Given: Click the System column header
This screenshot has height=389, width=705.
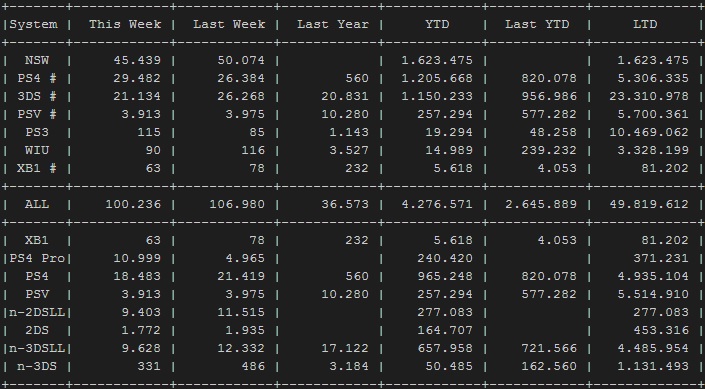Looking at the screenshot, I should point(34,24).
